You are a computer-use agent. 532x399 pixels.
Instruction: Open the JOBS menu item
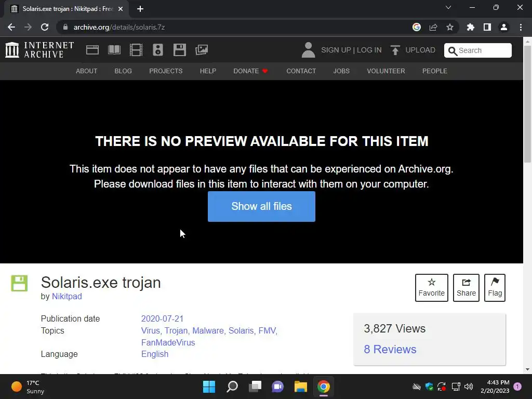pyautogui.click(x=341, y=71)
